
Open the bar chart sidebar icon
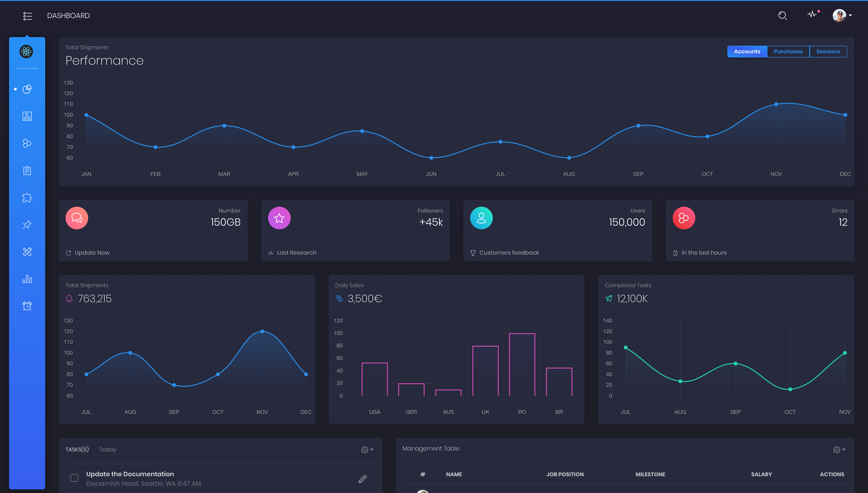27,279
